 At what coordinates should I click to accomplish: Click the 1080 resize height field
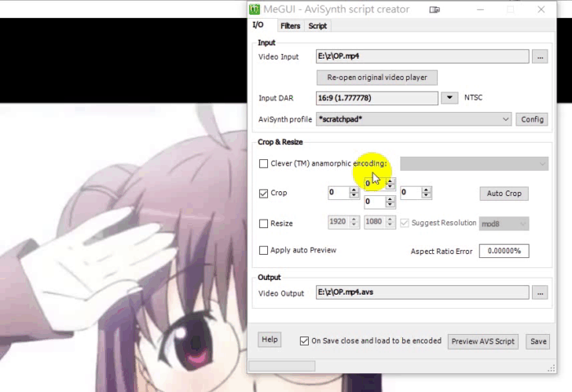pyautogui.click(x=375, y=222)
